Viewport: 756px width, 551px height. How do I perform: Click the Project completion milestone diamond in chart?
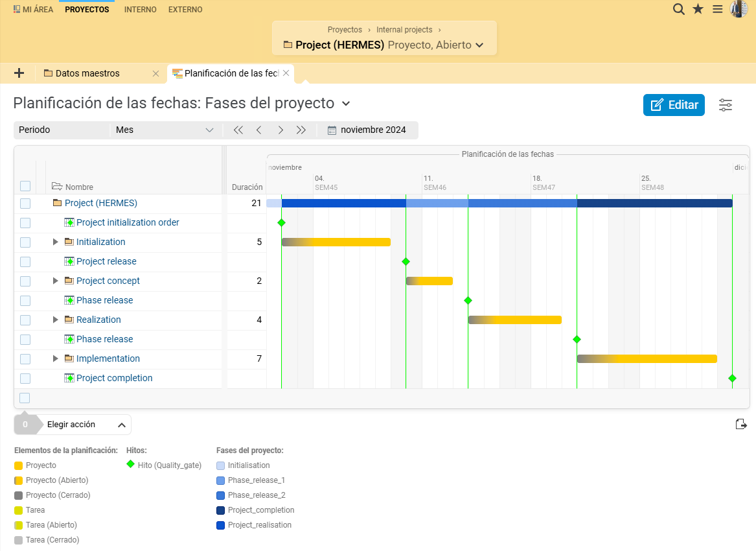click(733, 379)
